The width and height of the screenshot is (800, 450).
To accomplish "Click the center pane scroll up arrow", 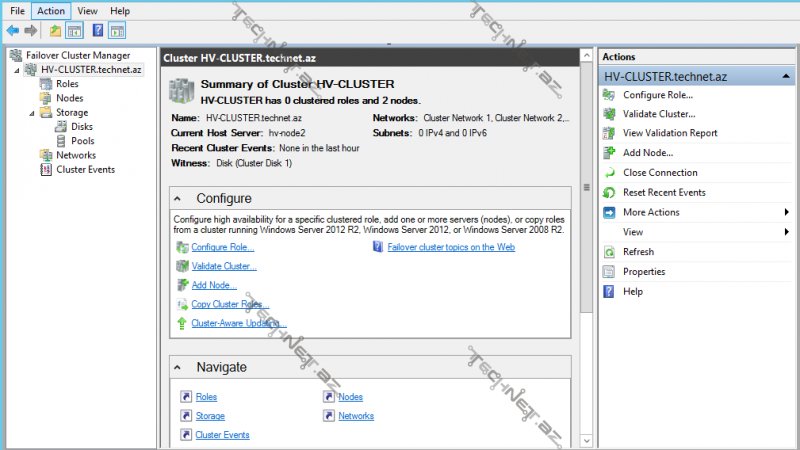I will coord(587,55).
